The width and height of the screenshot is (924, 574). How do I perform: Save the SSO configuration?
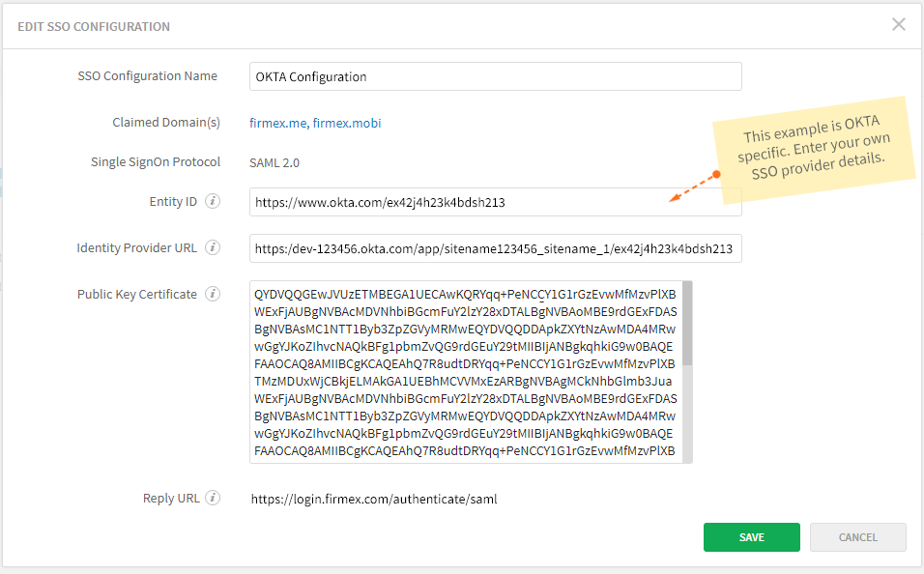click(751, 537)
